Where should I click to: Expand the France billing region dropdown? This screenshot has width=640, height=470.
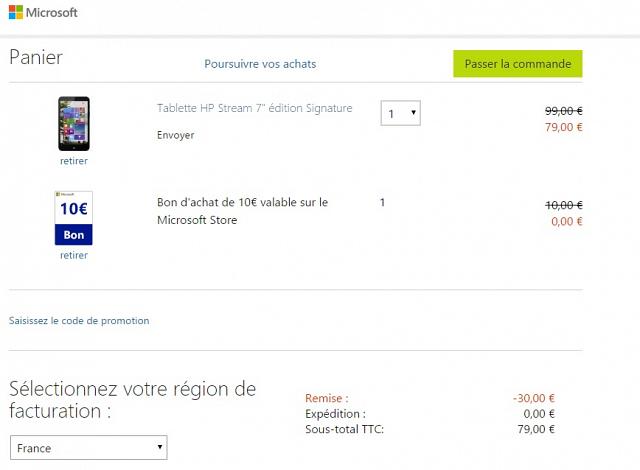88,448
